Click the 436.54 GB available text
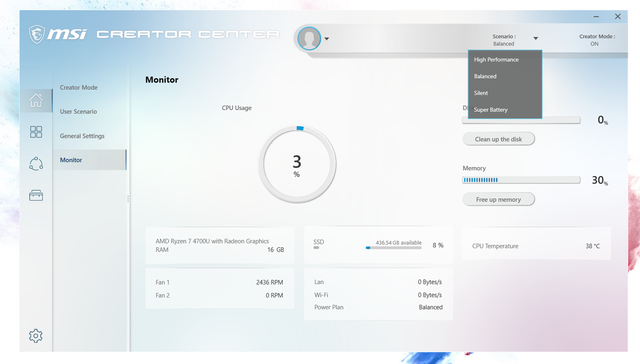The width and height of the screenshot is (640, 364). coord(398,243)
